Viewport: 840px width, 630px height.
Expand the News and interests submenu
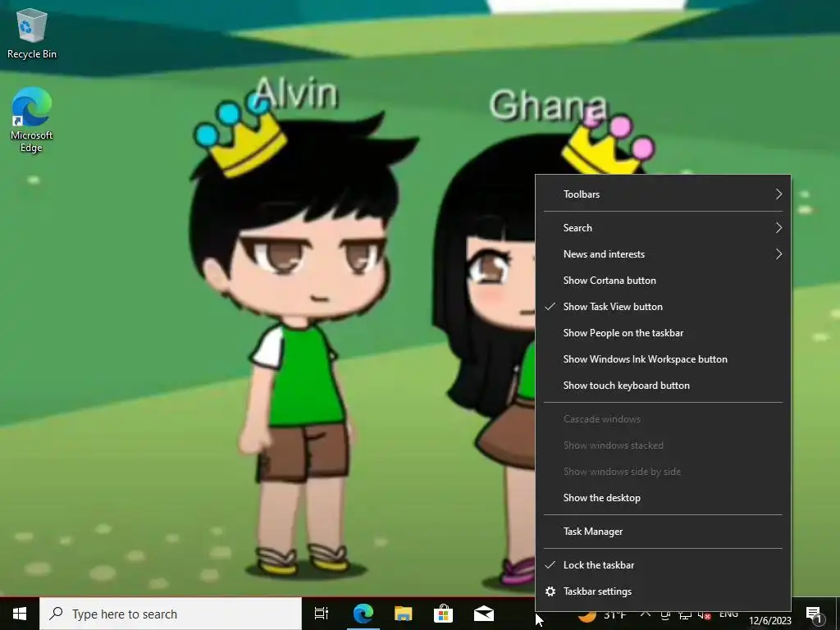click(x=663, y=254)
